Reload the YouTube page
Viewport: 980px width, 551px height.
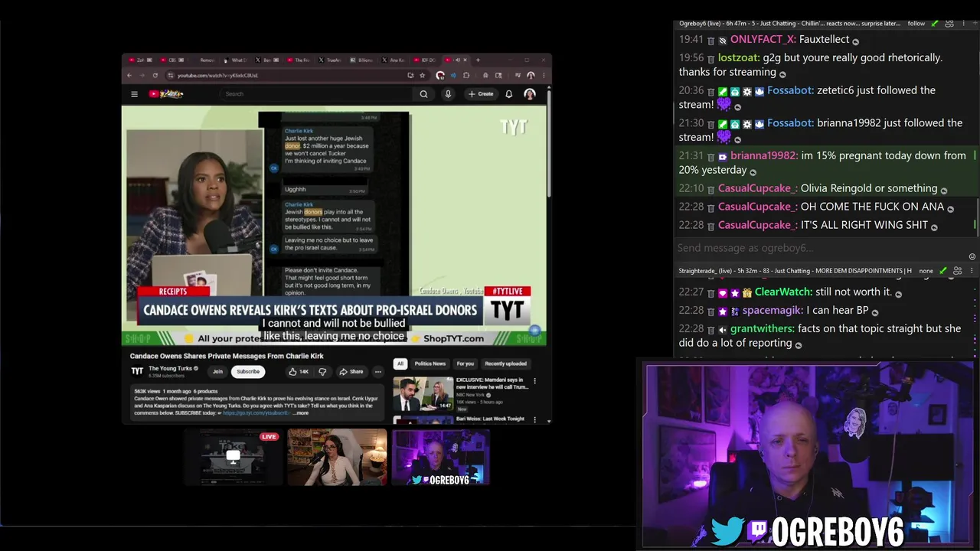click(155, 75)
